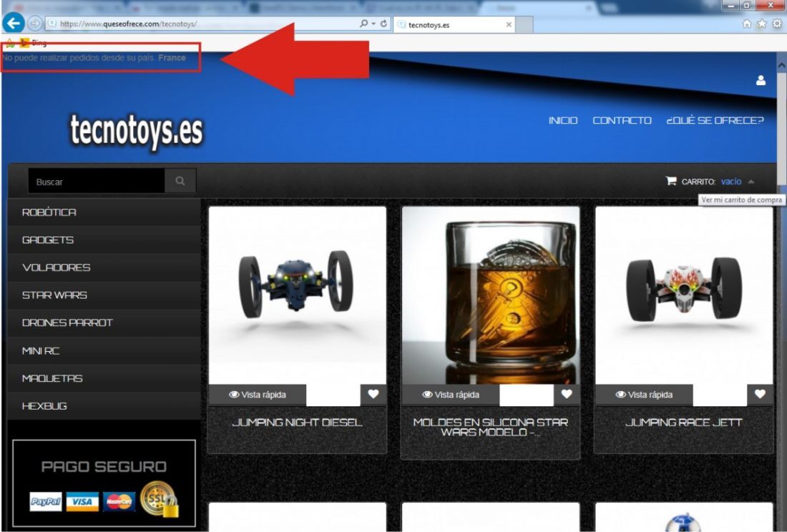Click the tecnotoys.es logo

pyautogui.click(x=137, y=130)
